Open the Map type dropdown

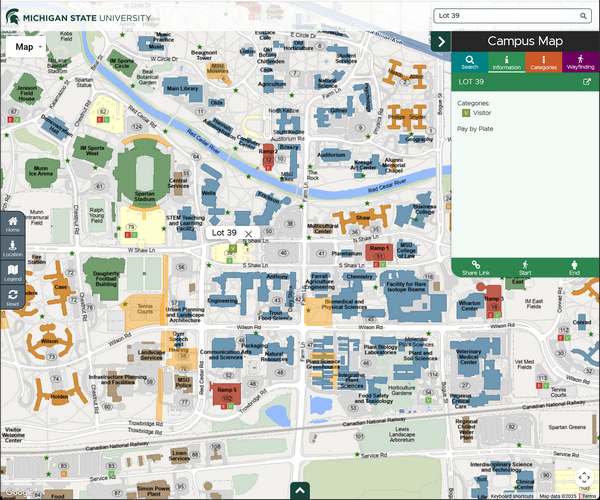26,47
